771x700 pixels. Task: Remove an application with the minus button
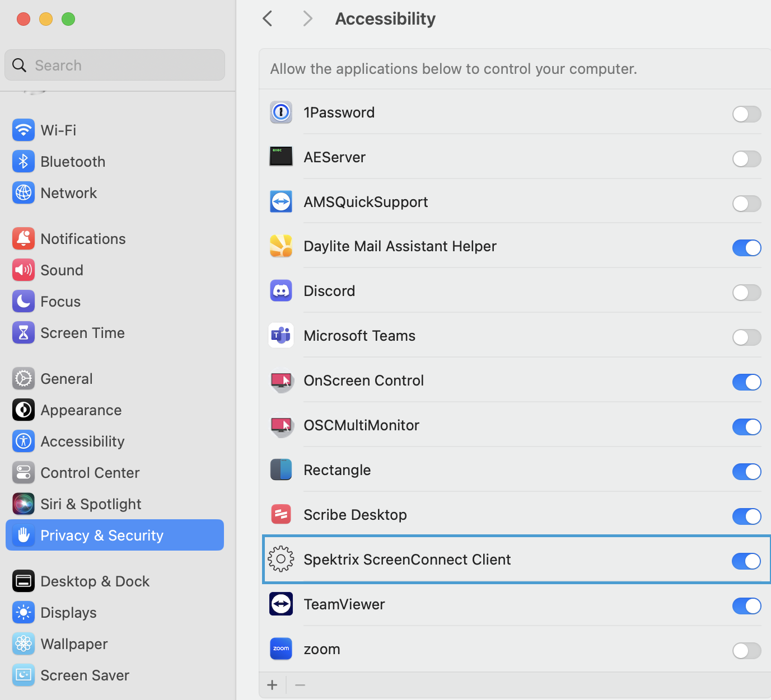click(300, 685)
